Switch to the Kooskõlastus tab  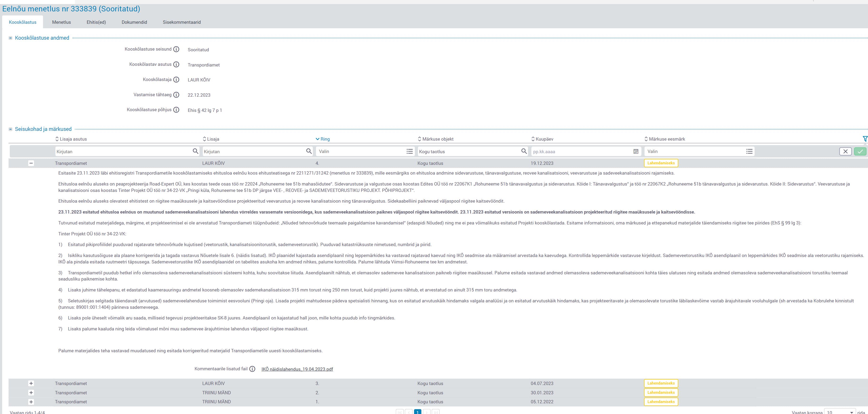point(23,22)
